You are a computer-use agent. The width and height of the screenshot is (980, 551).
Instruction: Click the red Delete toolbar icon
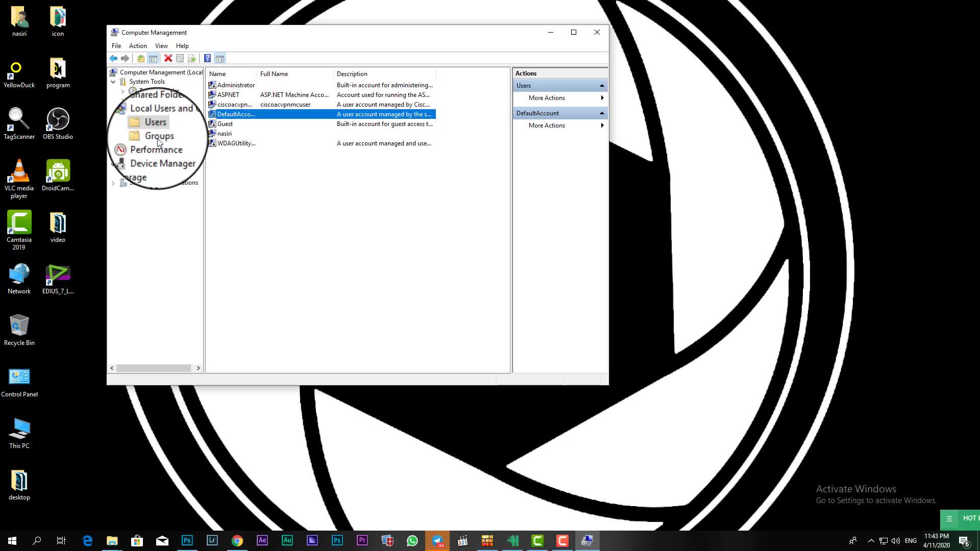tap(168, 58)
